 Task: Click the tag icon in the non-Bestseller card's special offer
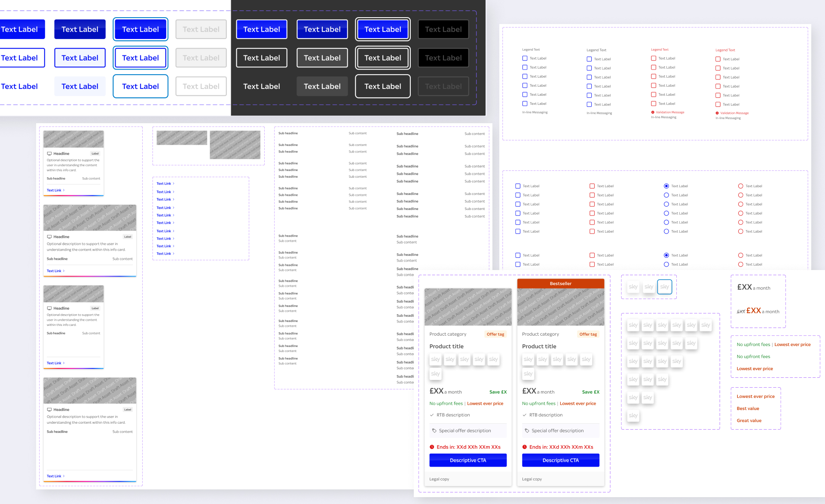(x=434, y=431)
